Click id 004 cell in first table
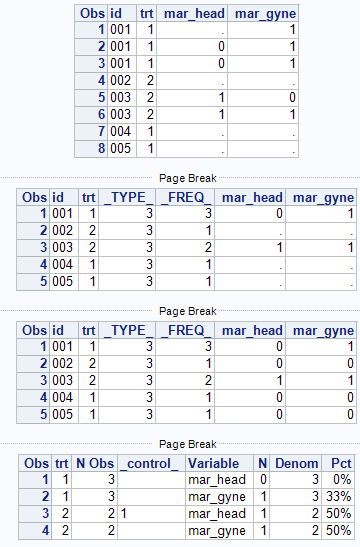Image resolution: width=360 pixels, height=547 pixels. [122, 132]
